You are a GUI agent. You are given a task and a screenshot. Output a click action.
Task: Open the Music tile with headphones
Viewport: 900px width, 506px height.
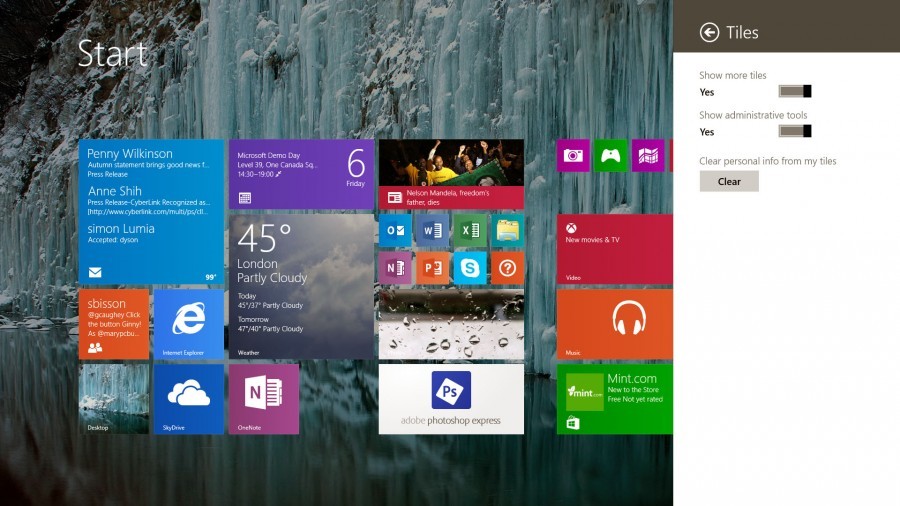pyautogui.click(x=615, y=324)
